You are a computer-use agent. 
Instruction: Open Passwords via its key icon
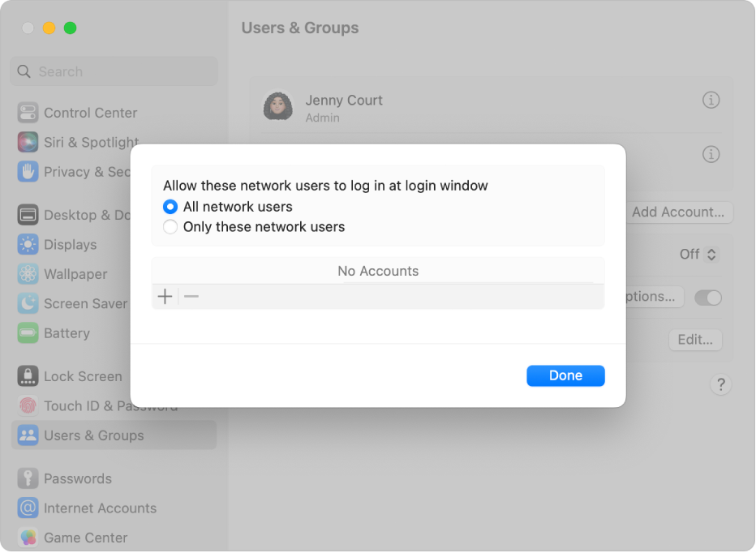(28, 478)
